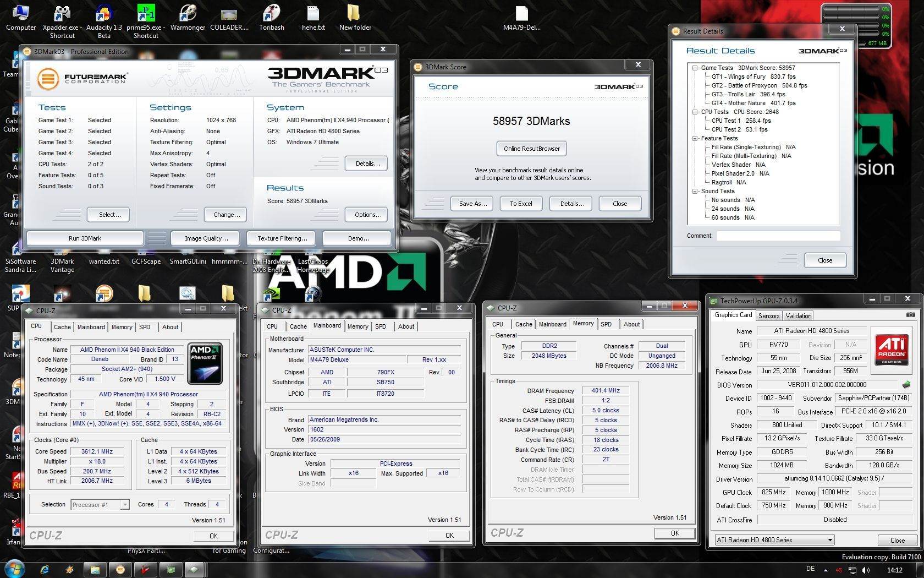
Task: Switch to Sensors tab in GPU-Z
Action: [769, 316]
